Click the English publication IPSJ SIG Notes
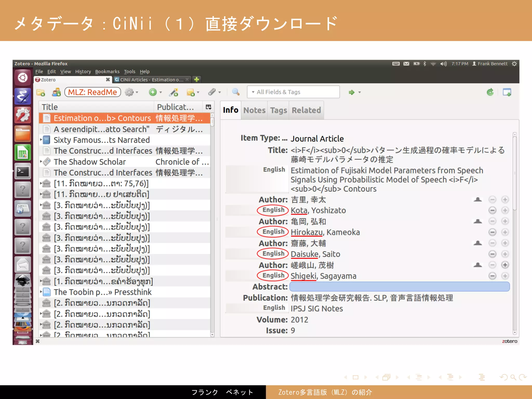 (x=317, y=309)
